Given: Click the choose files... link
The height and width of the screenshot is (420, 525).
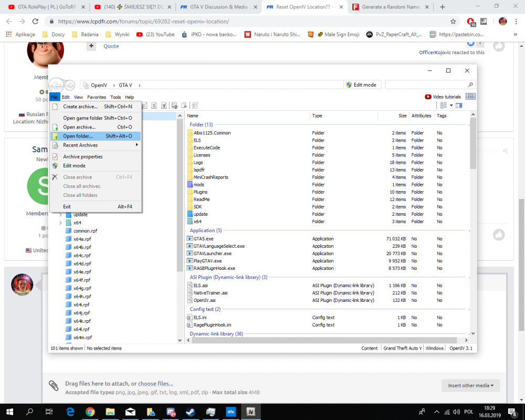Looking at the screenshot, I should click(155, 384).
